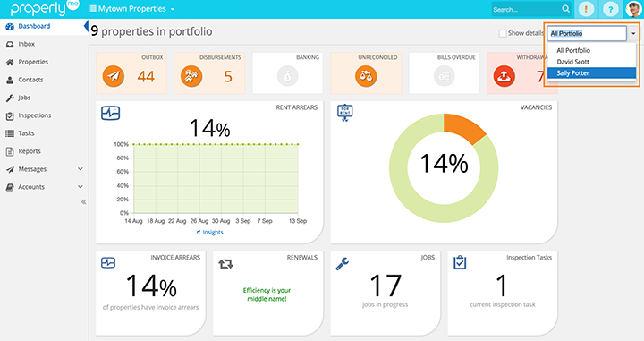
Task: Open the help question mark icon
Action: pos(610,9)
